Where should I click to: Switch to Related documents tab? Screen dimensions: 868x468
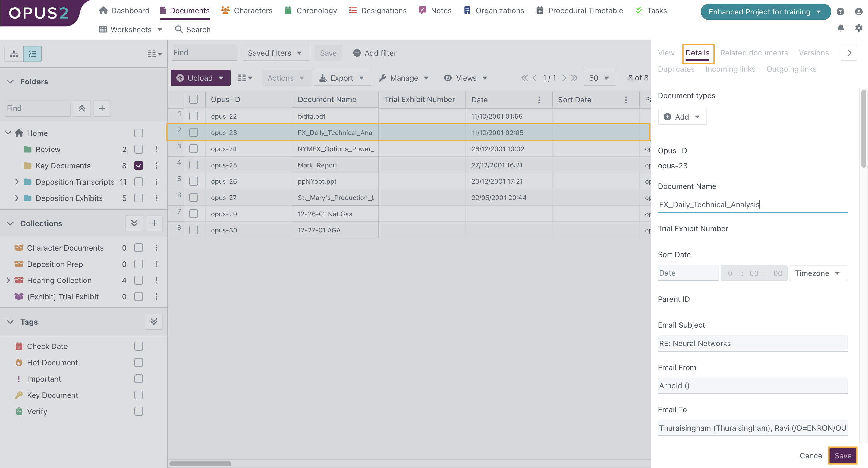(x=754, y=53)
